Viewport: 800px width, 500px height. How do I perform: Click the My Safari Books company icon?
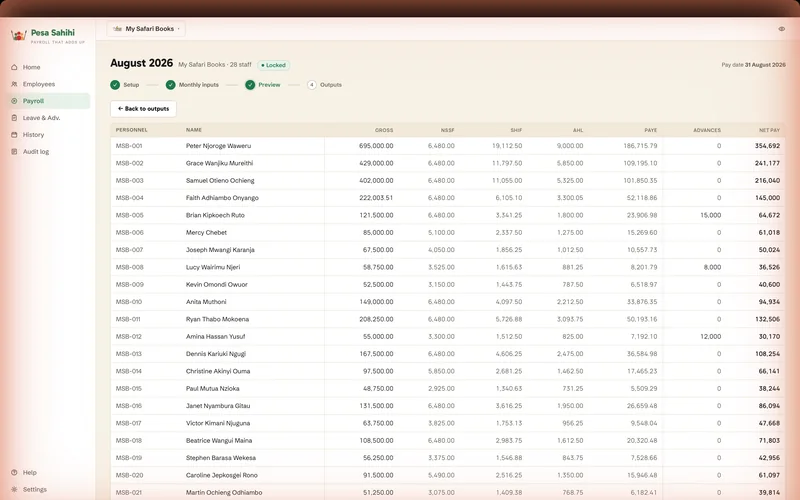click(117, 29)
